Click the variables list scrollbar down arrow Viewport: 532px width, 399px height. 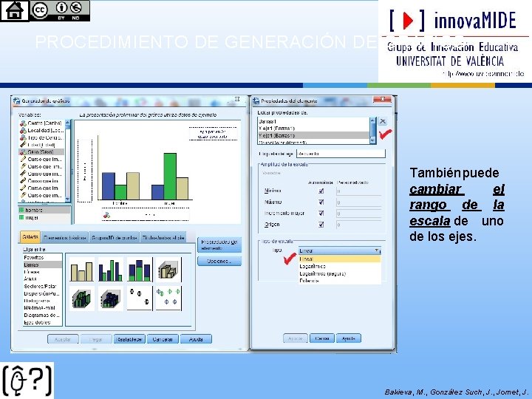67,199
